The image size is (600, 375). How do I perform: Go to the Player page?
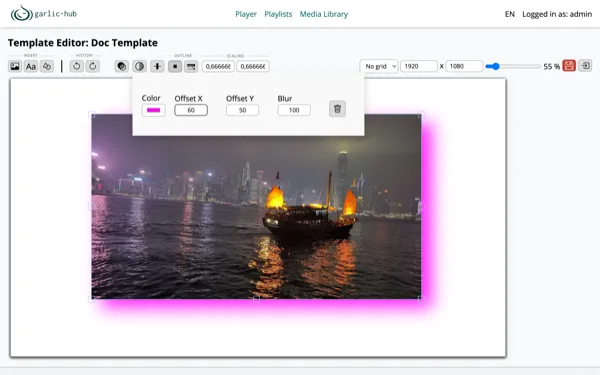pos(246,14)
